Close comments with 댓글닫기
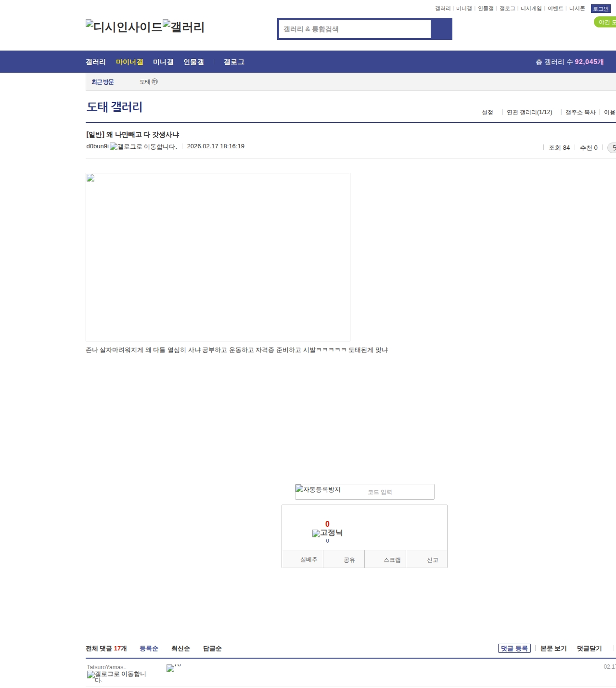The image size is (616, 688). [589, 649]
